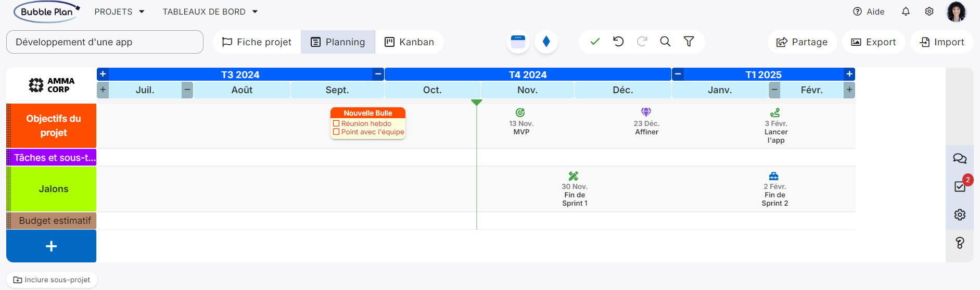
Task: Select the Jalons row label
Action: (54, 189)
